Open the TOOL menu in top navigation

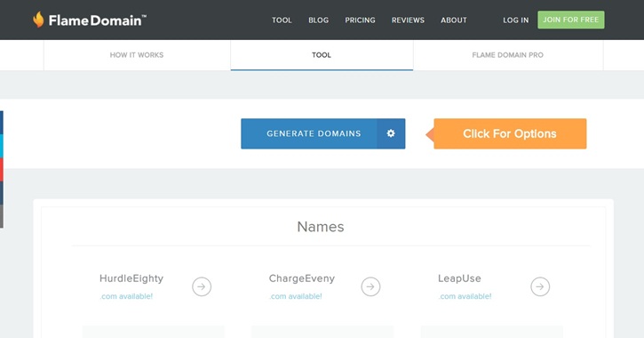coord(282,20)
